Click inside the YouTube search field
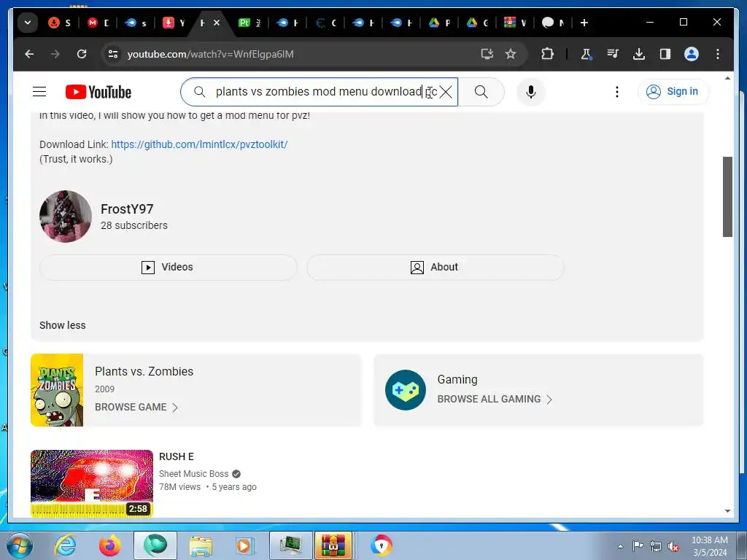Image resolution: width=747 pixels, height=560 pixels. 320,91
